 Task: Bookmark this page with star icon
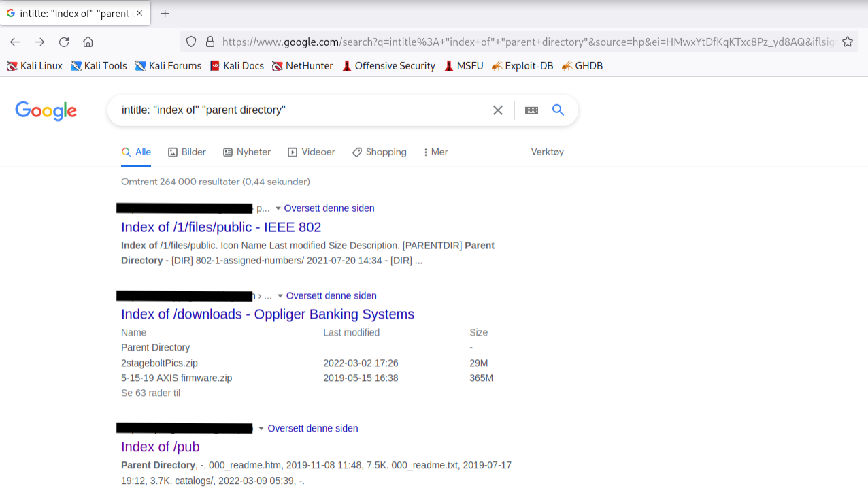[847, 42]
